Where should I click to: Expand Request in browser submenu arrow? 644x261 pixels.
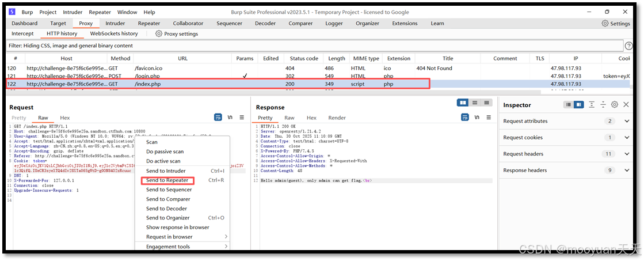pyautogui.click(x=226, y=237)
